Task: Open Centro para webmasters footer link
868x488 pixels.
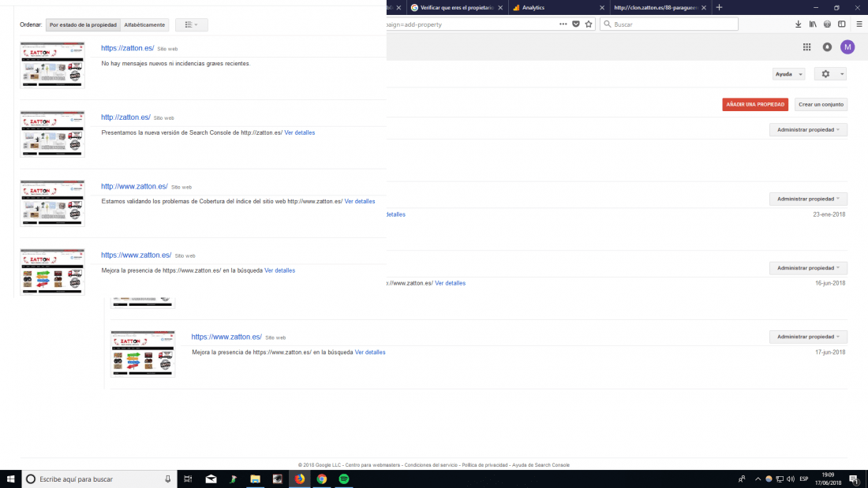Action: point(372,465)
